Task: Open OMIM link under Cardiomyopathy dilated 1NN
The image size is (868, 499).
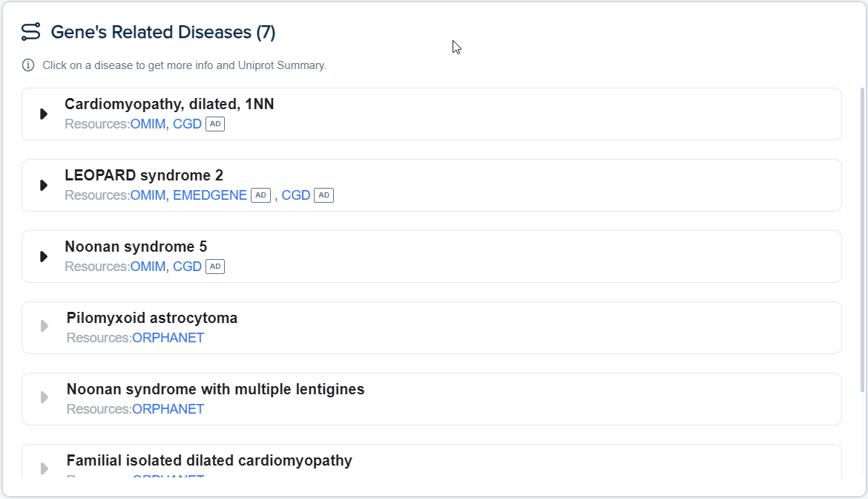Action: [x=148, y=124]
